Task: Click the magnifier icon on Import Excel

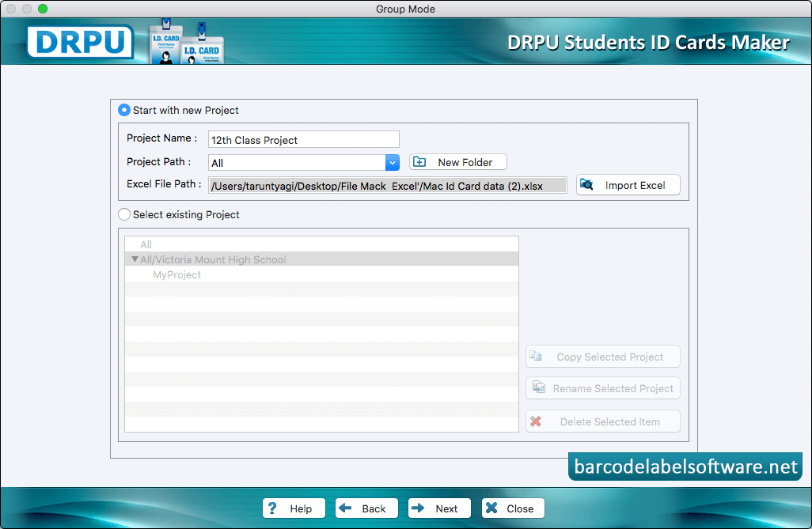Action: [586, 184]
